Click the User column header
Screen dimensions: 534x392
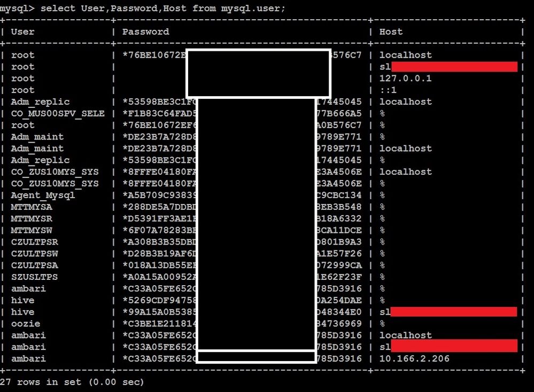click(x=22, y=32)
